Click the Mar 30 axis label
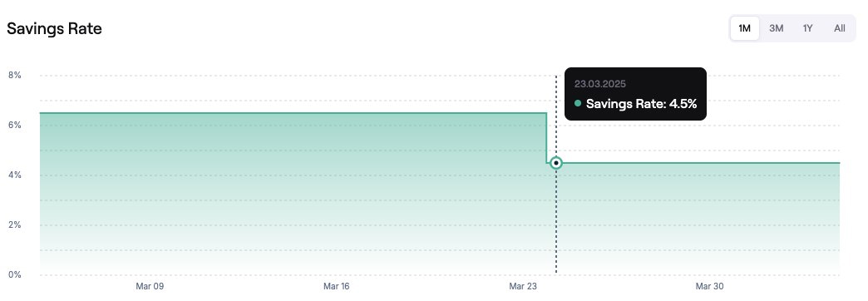This screenshot has width=868, height=301. (710, 287)
